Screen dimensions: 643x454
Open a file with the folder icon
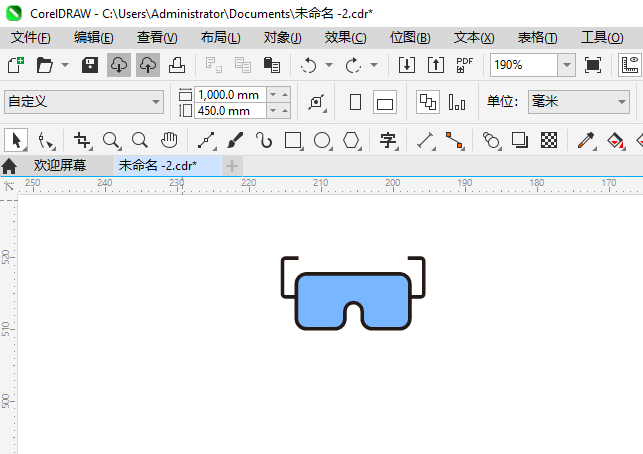[45, 65]
